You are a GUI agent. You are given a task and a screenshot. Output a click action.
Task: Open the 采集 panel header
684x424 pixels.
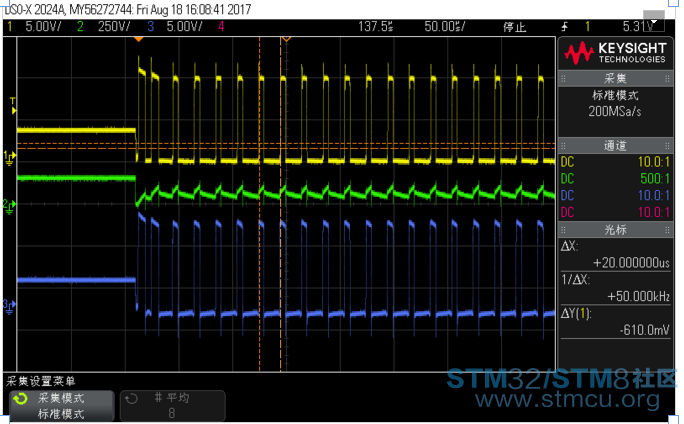click(x=615, y=79)
